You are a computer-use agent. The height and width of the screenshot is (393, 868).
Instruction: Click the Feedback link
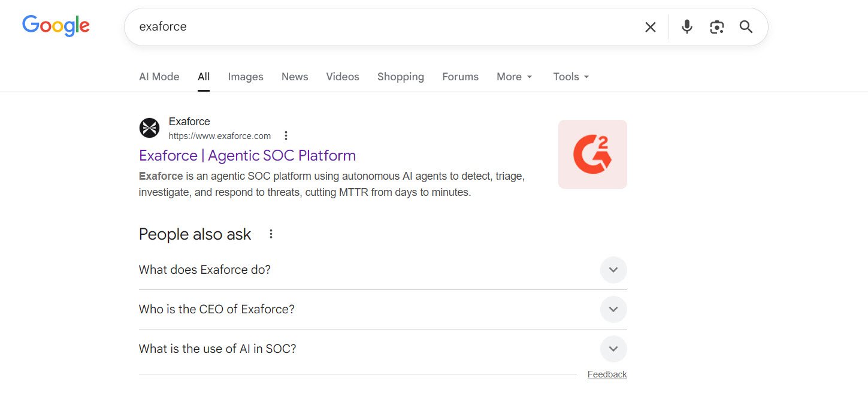(607, 374)
